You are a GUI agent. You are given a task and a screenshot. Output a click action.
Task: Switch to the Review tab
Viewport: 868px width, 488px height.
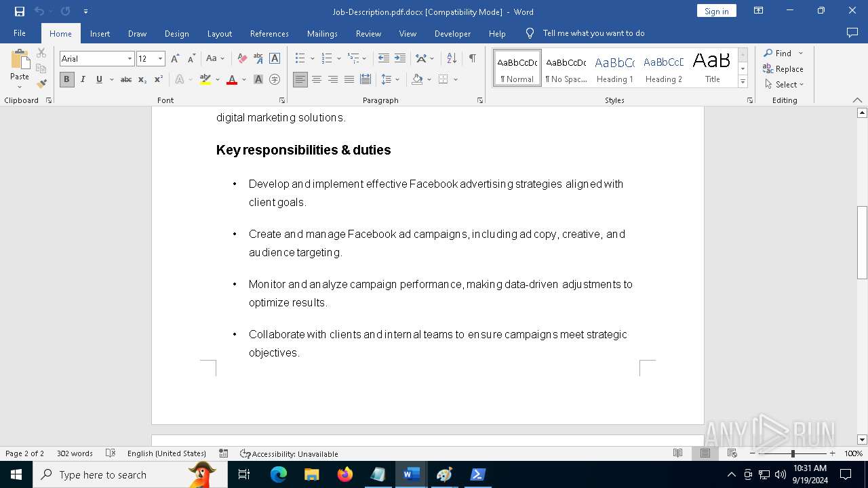tap(368, 33)
